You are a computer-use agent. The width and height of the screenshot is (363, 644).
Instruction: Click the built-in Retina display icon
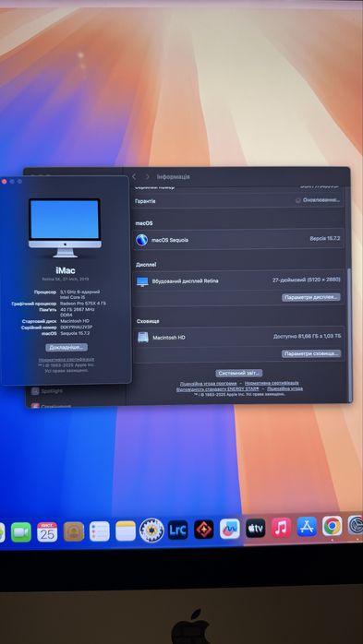coord(142,281)
